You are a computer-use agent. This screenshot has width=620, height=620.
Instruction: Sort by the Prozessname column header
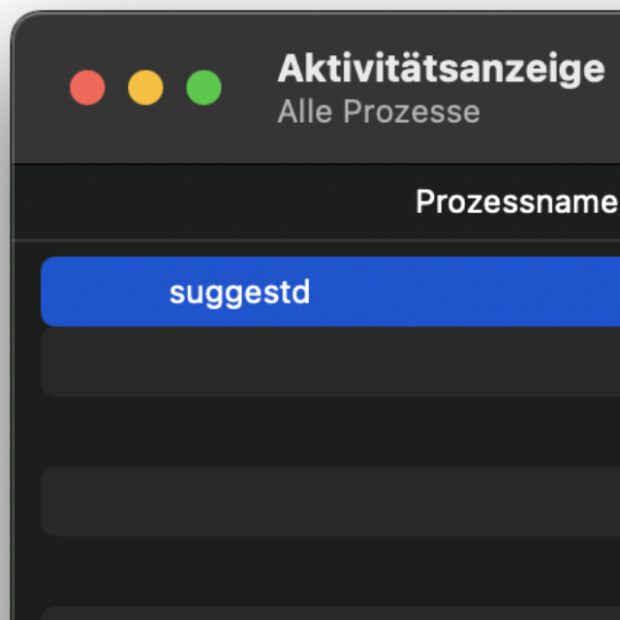click(515, 202)
